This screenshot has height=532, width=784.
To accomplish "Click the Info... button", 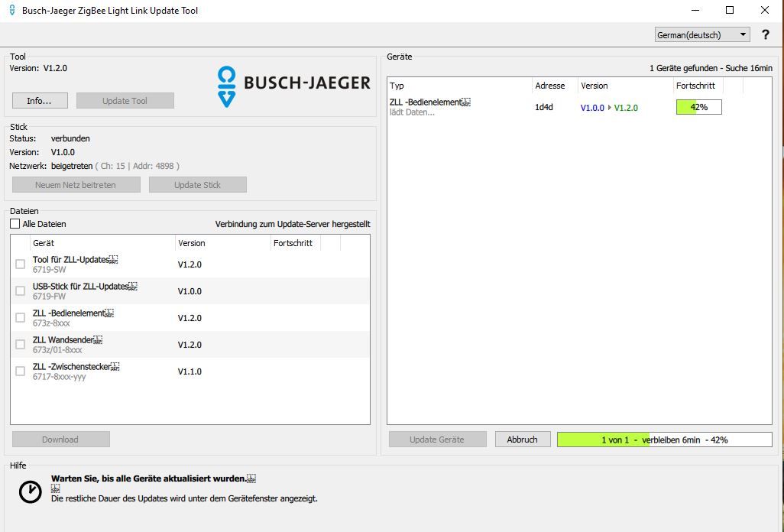I will tap(40, 100).
